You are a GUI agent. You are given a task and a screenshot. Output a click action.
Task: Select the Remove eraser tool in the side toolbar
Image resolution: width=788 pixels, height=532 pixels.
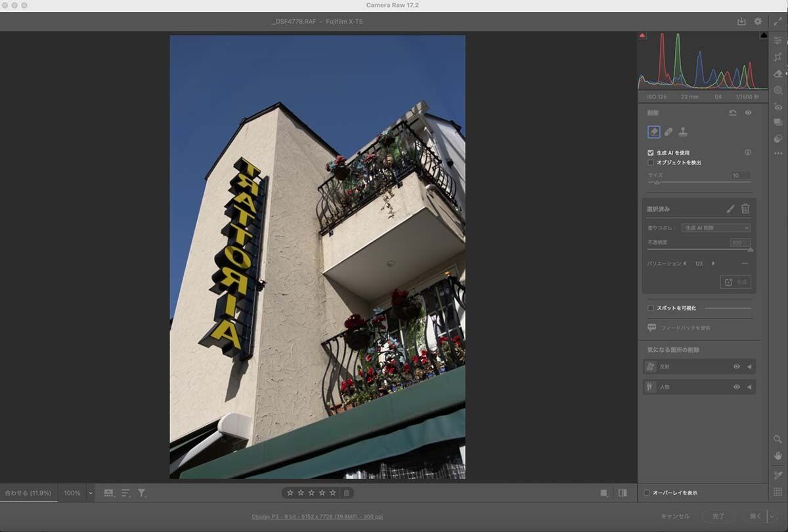778,74
